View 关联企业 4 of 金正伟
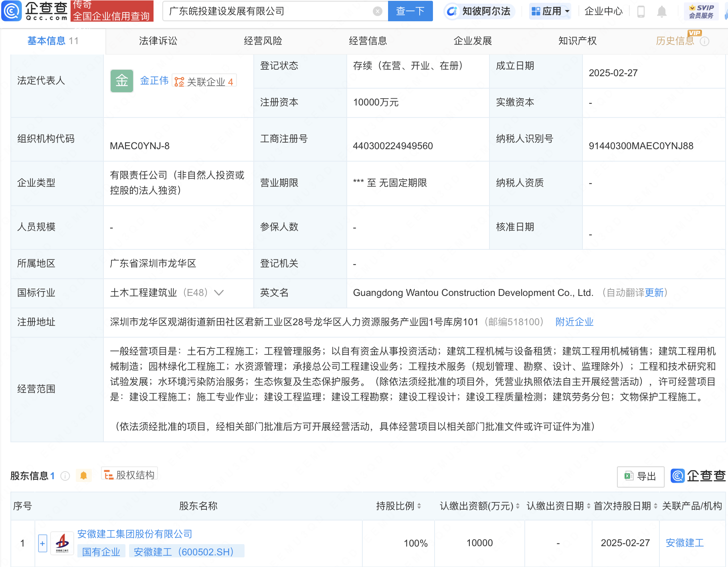728x567 pixels. tap(204, 81)
